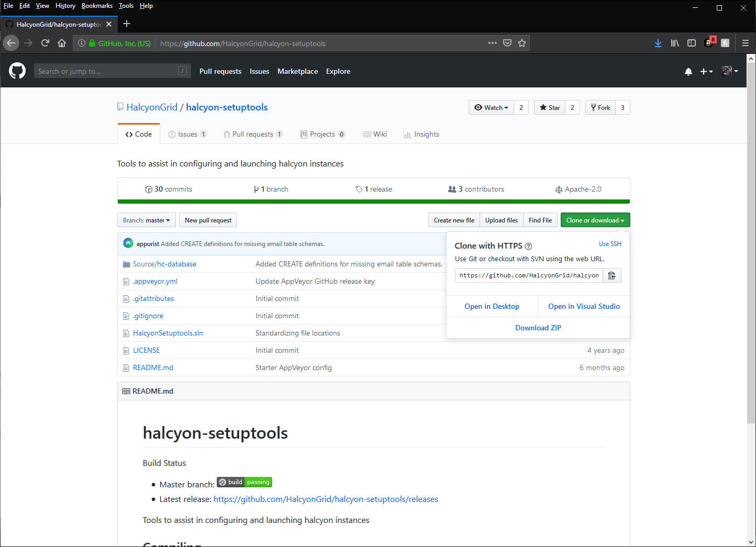Click the page scrollbar down arrow
The height and width of the screenshot is (547, 756).
coord(751,542)
